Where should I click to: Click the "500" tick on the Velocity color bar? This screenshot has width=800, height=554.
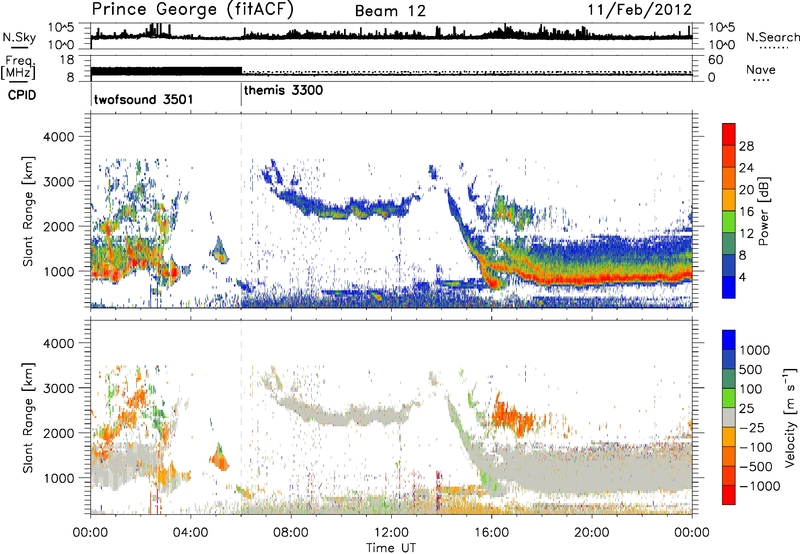pos(751,370)
